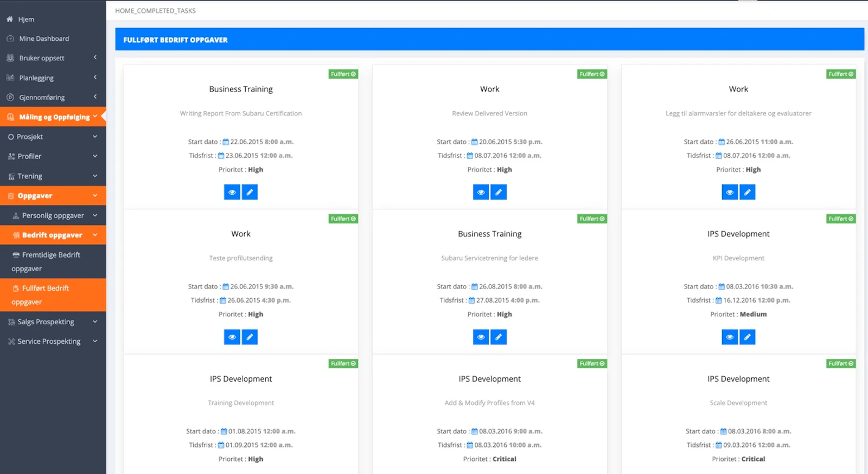868x474 pixels.
Task: Click the Bruker oppsett users icon
Action: (10, 58)
